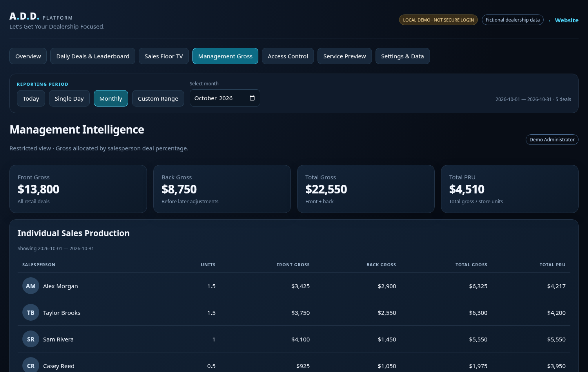This screenshot has height=372, width=588.
Task: Click Alex Morgan's AM avatar
Action: point(31,286)
